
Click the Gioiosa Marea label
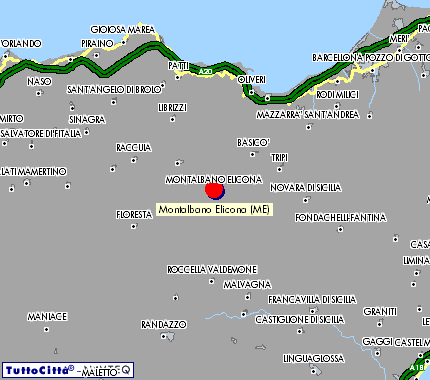[x=123, y=29]
